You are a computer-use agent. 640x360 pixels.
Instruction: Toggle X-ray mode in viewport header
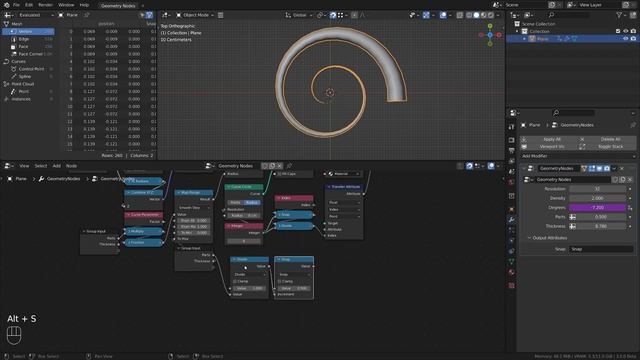point(460,15)
